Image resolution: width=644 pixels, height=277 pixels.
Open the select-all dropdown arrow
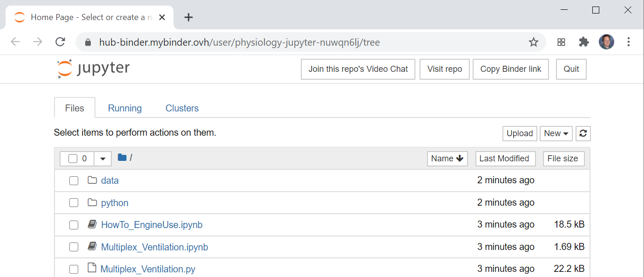pos(103,159)
